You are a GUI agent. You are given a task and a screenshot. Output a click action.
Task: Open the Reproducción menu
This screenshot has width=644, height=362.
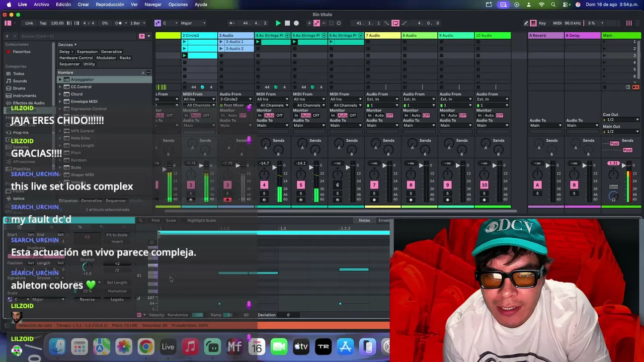pos(110,5)
